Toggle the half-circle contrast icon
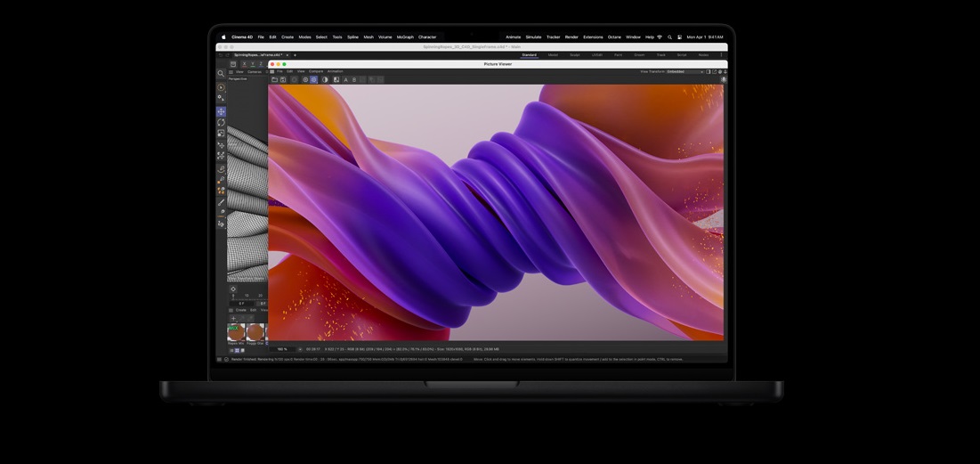 325,79
